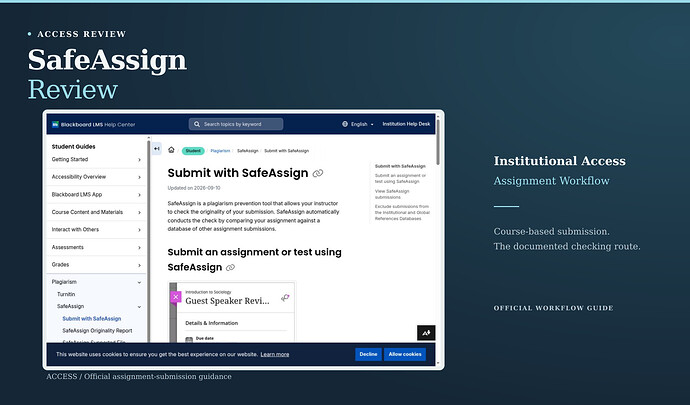
Task: Jump to 'Submit an assignment or test' contents link
Action: point(400,178)
